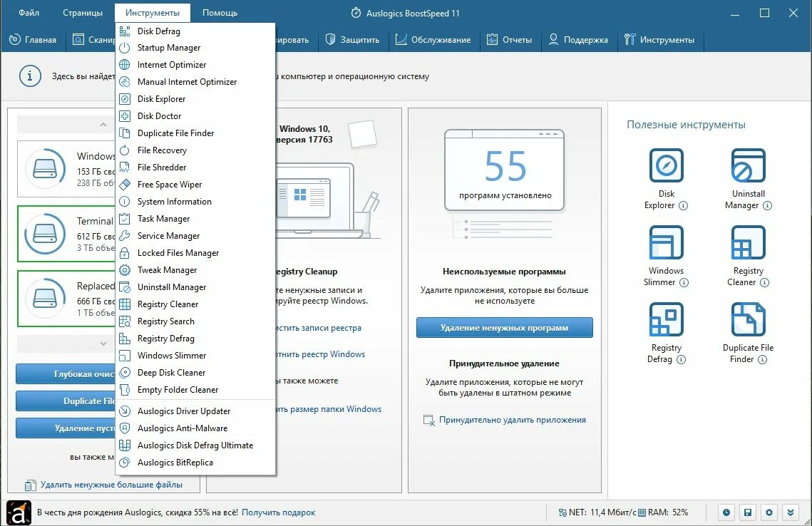
Task: Show info for Registry Cleaner tool
Action: tap(764, 283)
